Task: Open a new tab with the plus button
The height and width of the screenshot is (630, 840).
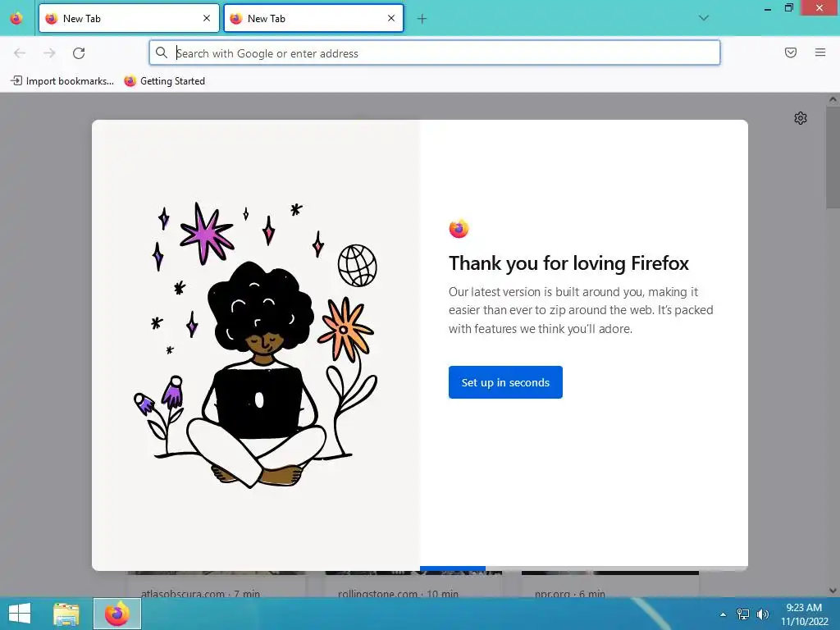Action: point(422,19)
